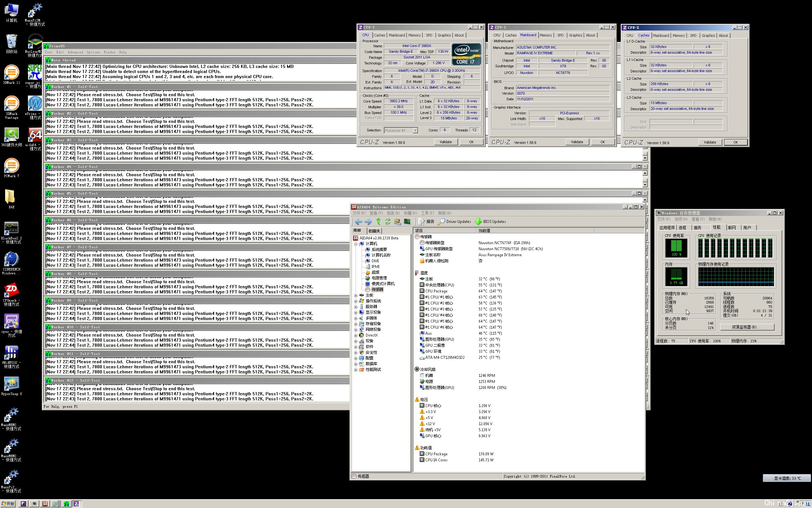Open the 回收站 recycle bin icon

(x=11, y=44)
